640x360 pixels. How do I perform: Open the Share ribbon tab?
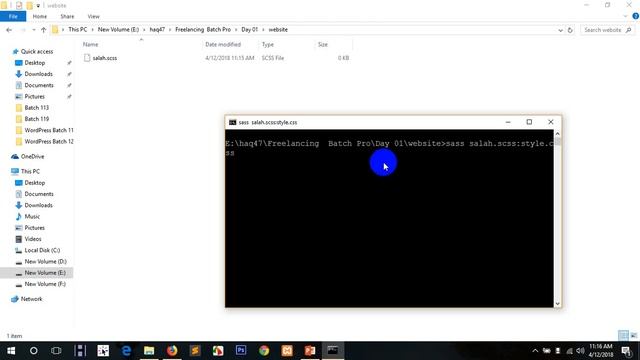[67, 16]
